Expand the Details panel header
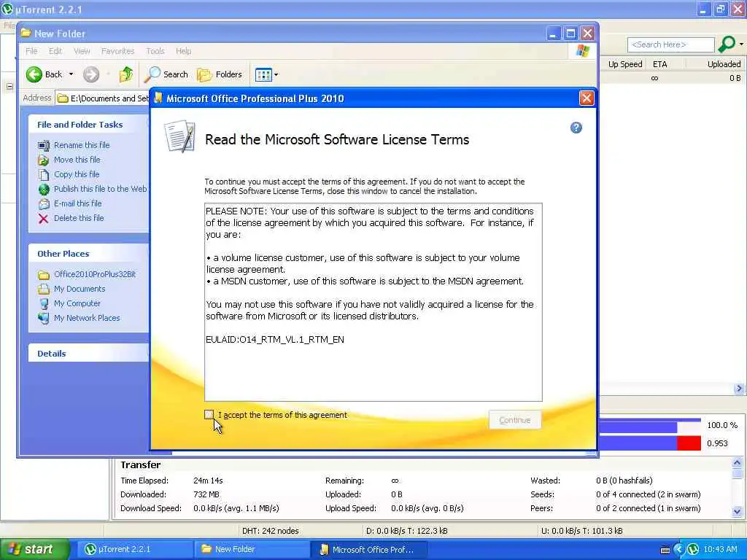This screenshot has height=560, width=747. (x=88, y=354)
